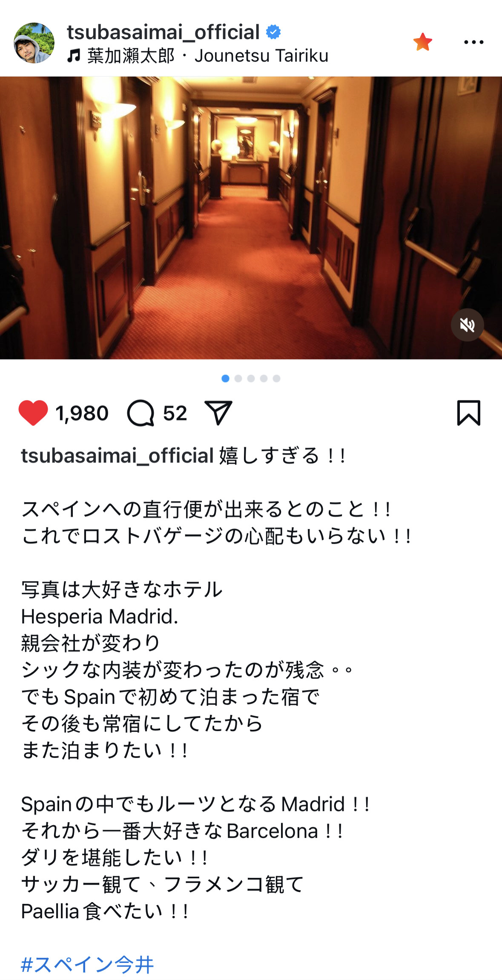
Task: Save post with bookmark icon
Action: [469, 412]
